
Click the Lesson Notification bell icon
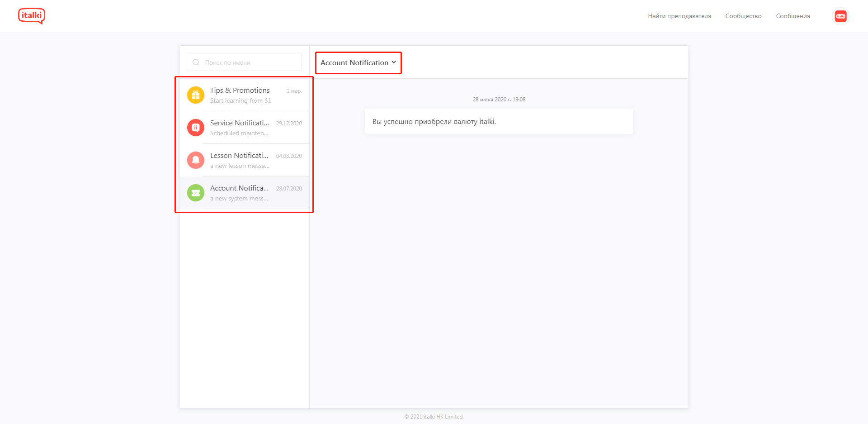196,160
